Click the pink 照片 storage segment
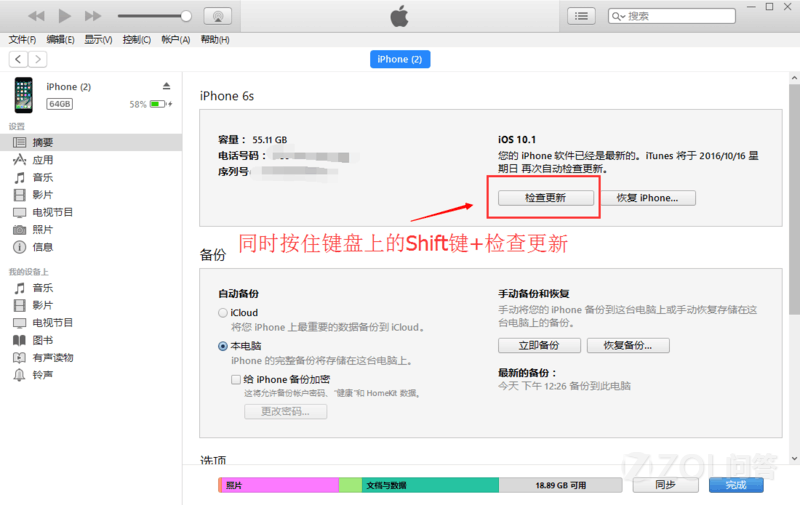Image resolution: width=800 pixels, height=505 pixels. (x=280, y=485)
